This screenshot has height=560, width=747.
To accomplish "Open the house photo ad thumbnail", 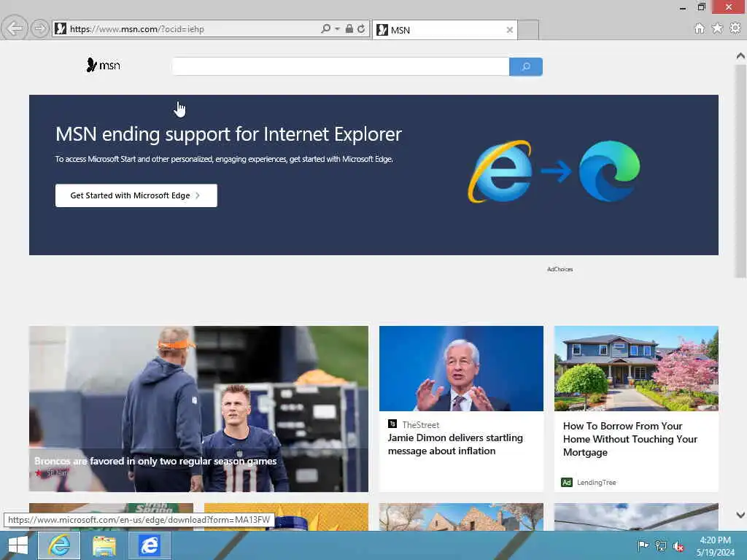I will pos(636,368).
